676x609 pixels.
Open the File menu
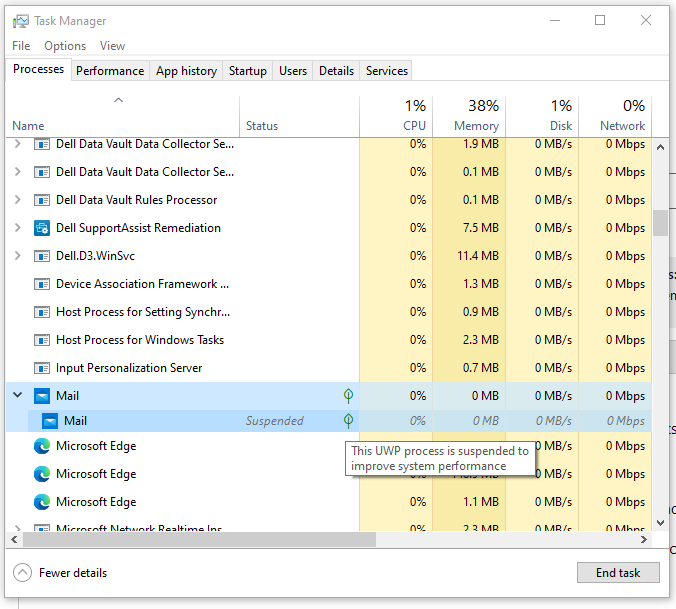pos(21,46)
